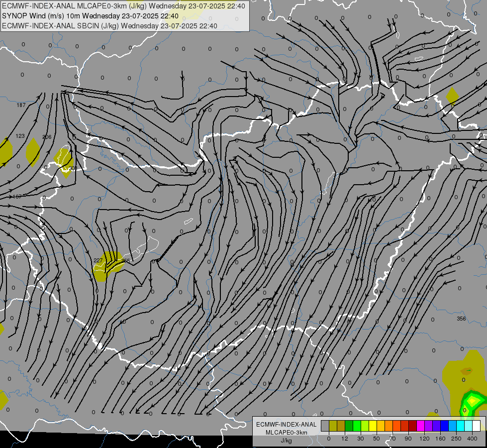Click the bright green legend swatch
The height and width of the screenshot is (448, 487).
coord(357,426)
